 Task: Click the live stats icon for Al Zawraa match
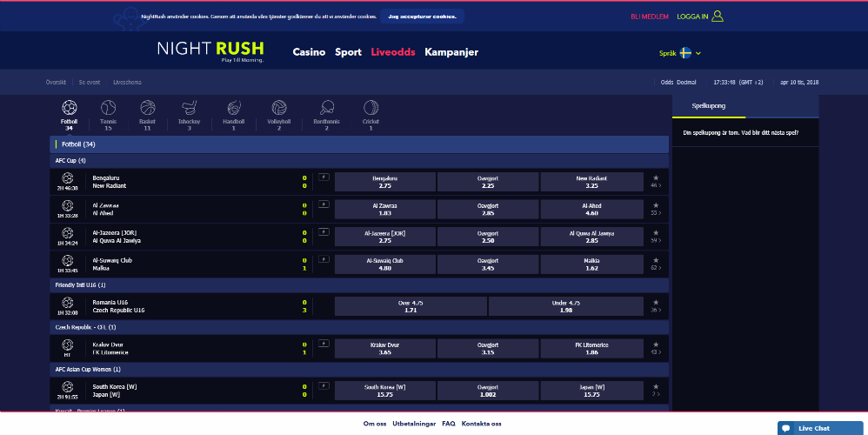click(324, 204)
